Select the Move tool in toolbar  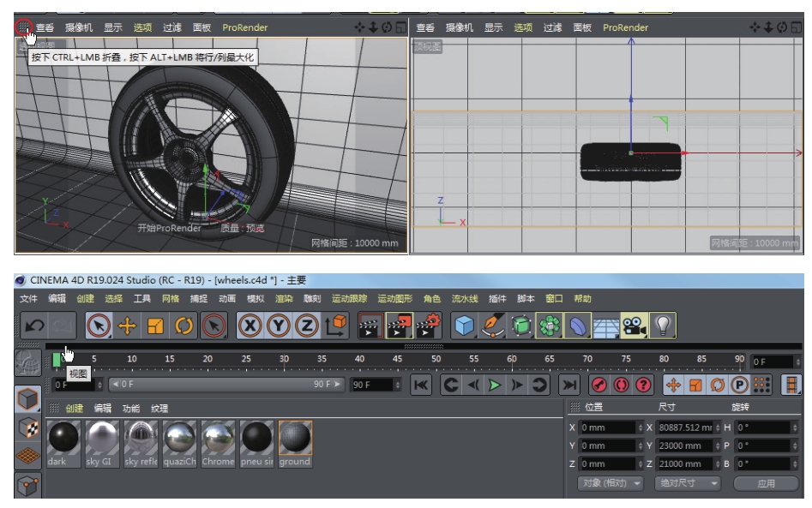click(127, 326)
